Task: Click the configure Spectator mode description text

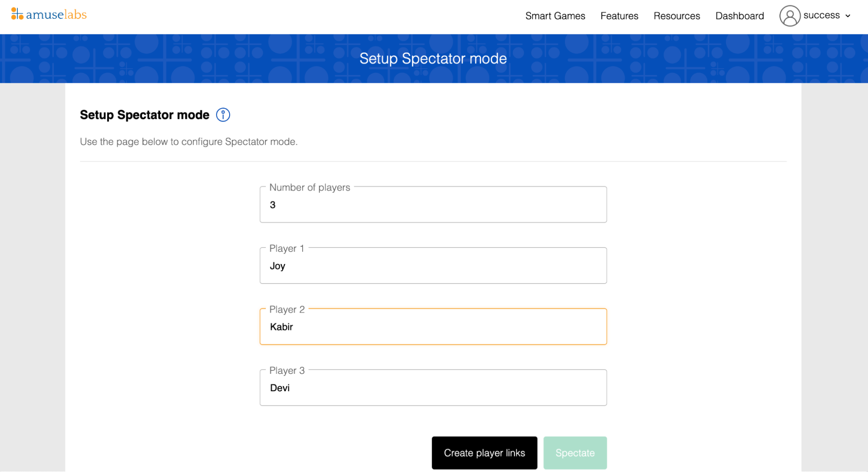Action: (188, 142)
